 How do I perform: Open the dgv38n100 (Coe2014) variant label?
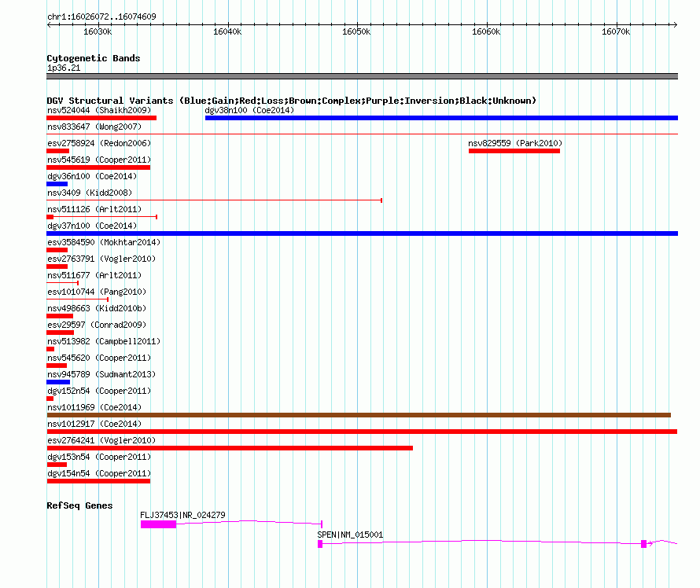[249, 110]
